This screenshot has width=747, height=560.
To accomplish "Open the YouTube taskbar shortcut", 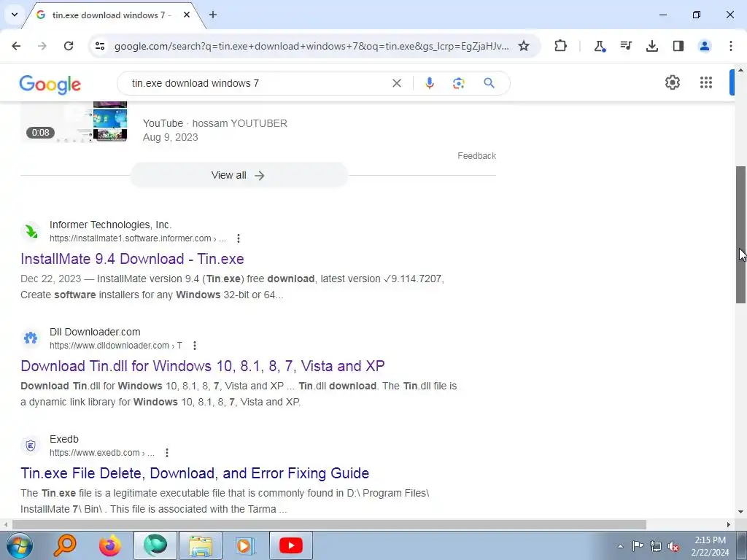I will point(291,545).
